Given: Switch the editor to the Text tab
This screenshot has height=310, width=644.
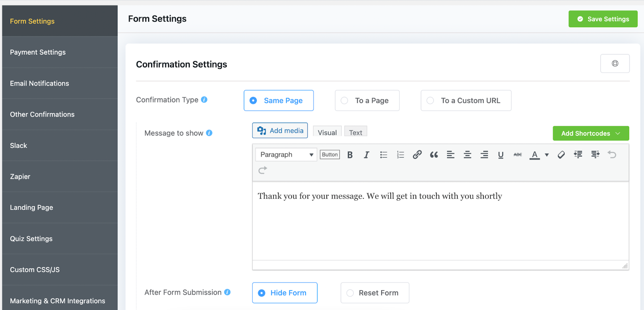Looking at the screenshot, I should (355, 132).
